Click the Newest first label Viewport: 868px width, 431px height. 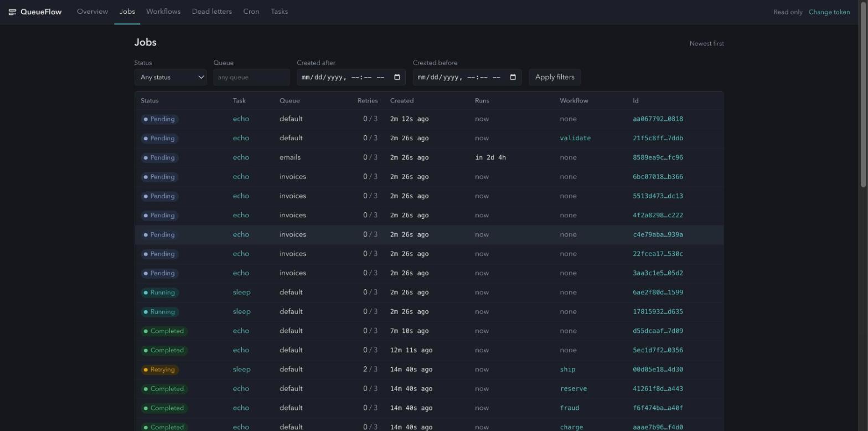tap(706, 44)
